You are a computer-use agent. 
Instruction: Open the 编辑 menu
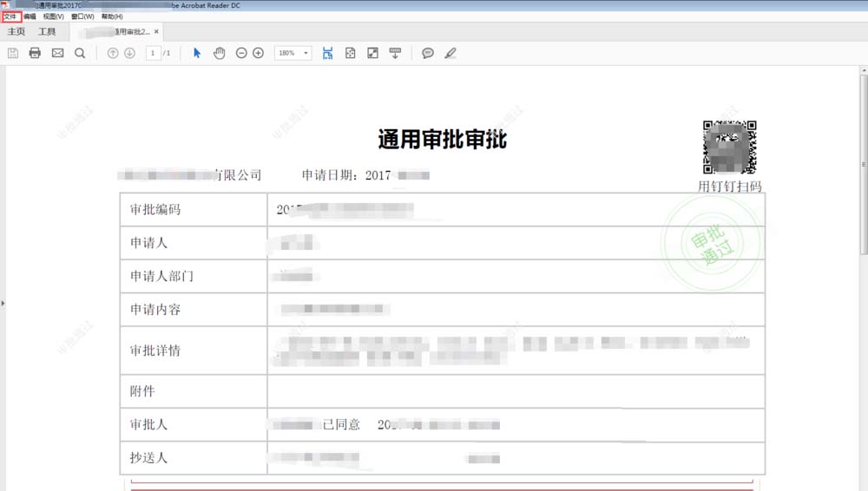30,16
